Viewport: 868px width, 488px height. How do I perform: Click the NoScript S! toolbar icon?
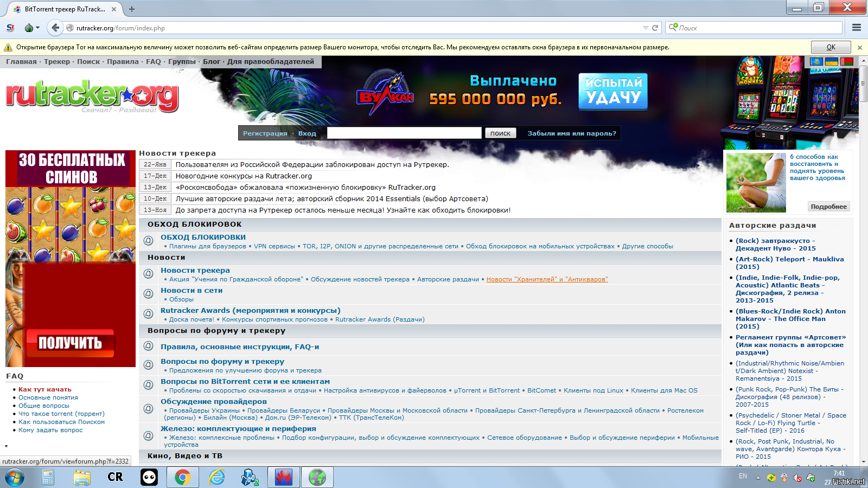pos(10,28)
